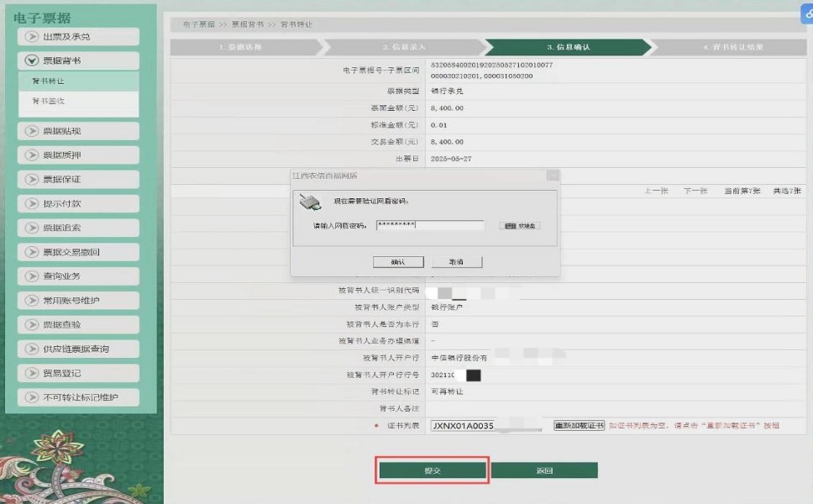Open the 供应链票据查询 menu

tap(78, 349)
